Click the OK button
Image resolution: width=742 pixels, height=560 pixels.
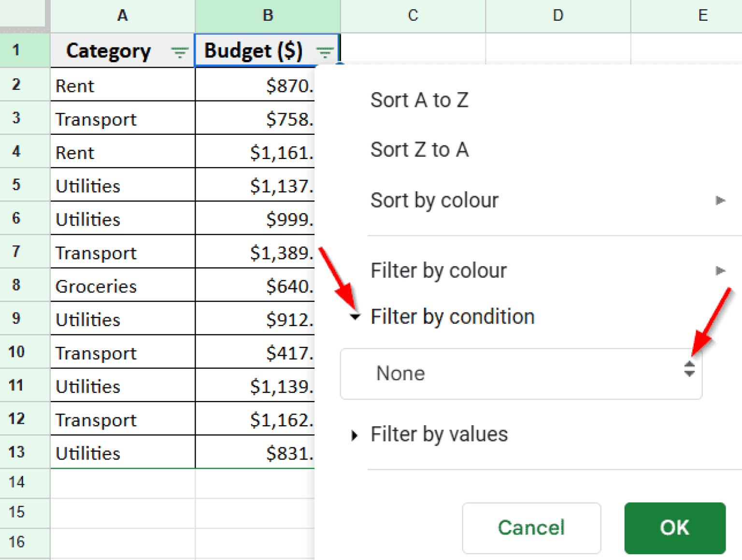point(674,528)
